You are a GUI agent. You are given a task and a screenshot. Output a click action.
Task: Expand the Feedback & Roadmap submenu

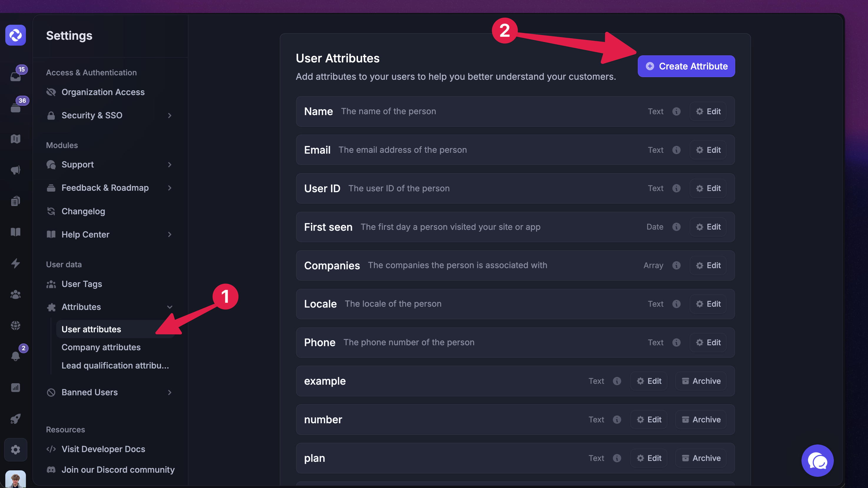pyautogui.click(x=170, y=188)
